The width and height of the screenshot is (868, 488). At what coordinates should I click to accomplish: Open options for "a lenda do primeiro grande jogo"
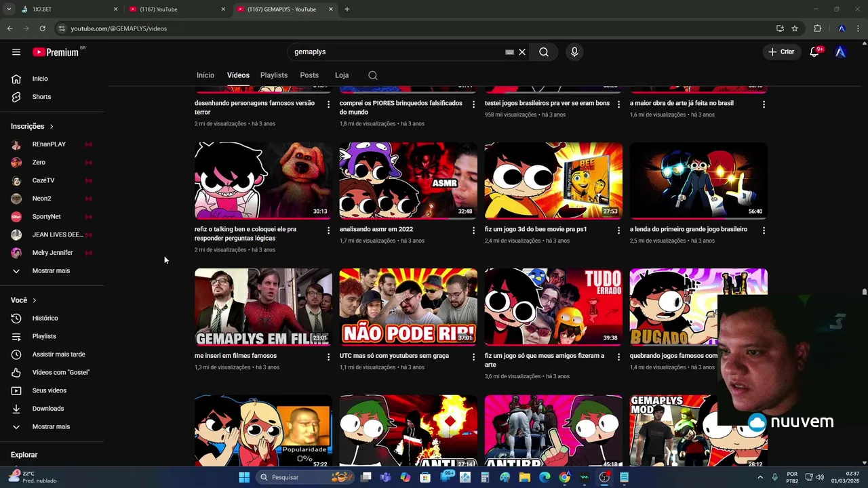764,230
